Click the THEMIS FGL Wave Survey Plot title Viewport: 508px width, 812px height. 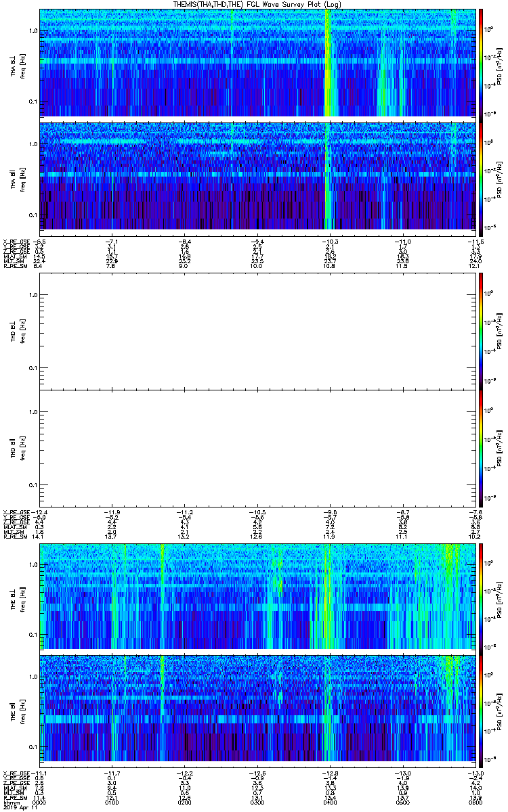click(x=257, y=4)
